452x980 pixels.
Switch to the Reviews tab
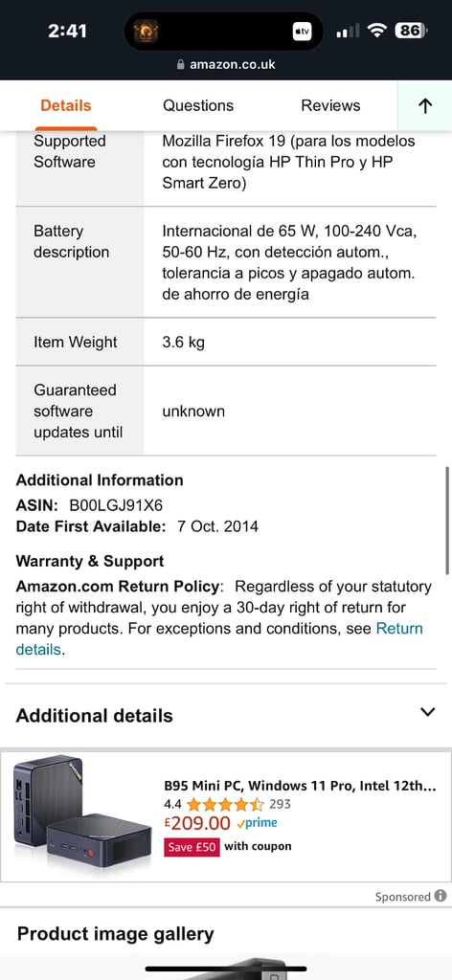coord(330,105)
